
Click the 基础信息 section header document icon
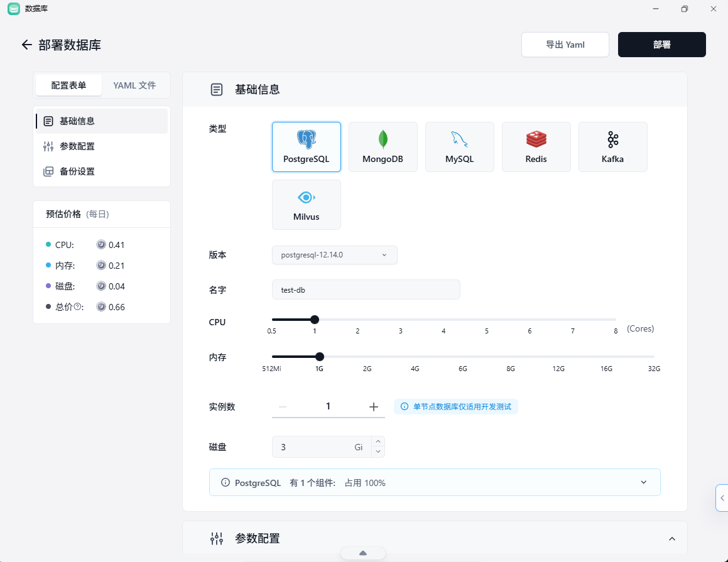(217, 90)
